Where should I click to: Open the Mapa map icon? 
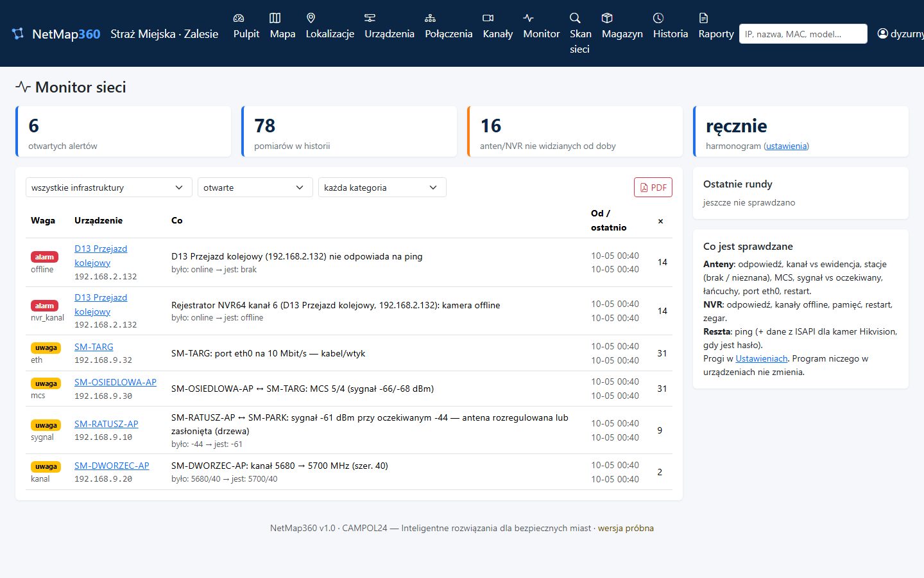tap(275, 18)
